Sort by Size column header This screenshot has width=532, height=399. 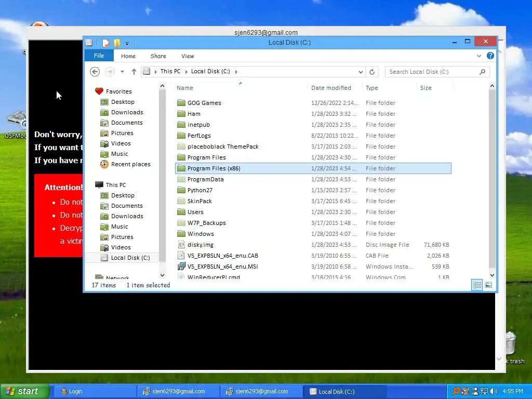tap(435, 87)
